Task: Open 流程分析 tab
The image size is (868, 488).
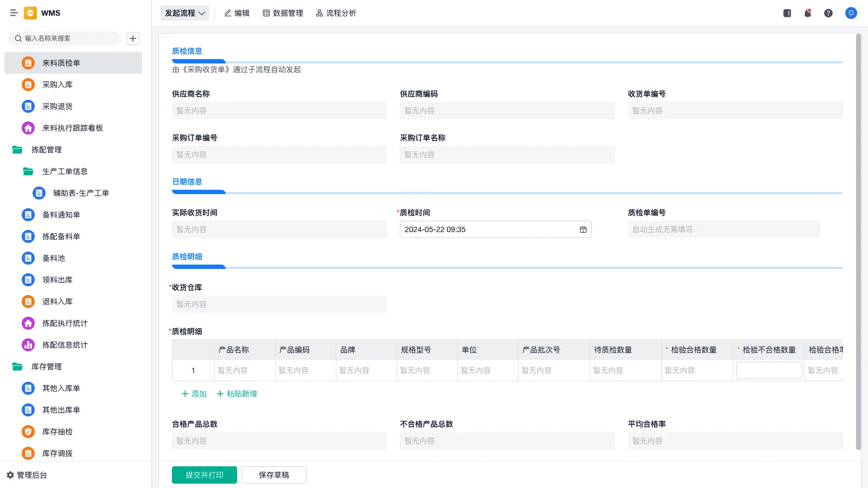Action: tap(336, 13)
